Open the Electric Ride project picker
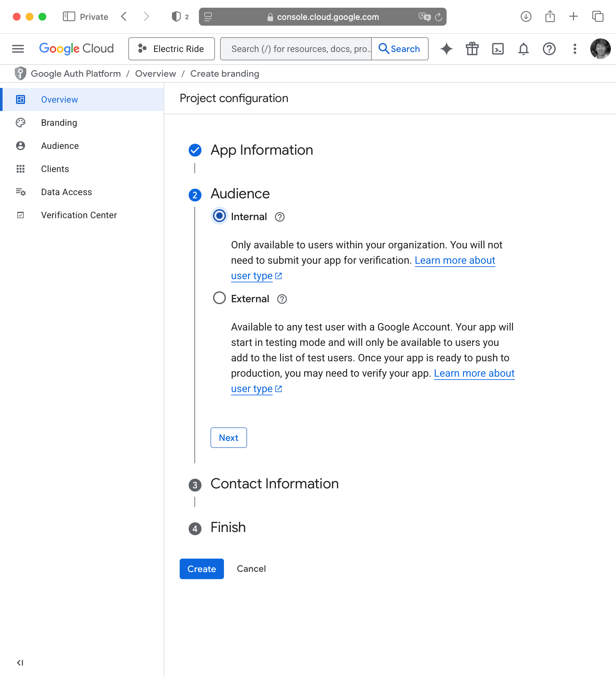 tap(171, 49)
